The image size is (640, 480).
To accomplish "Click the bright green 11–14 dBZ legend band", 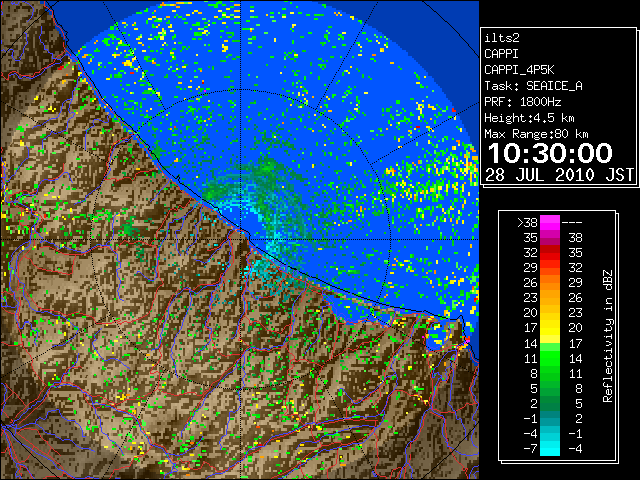I will point(550,358).
